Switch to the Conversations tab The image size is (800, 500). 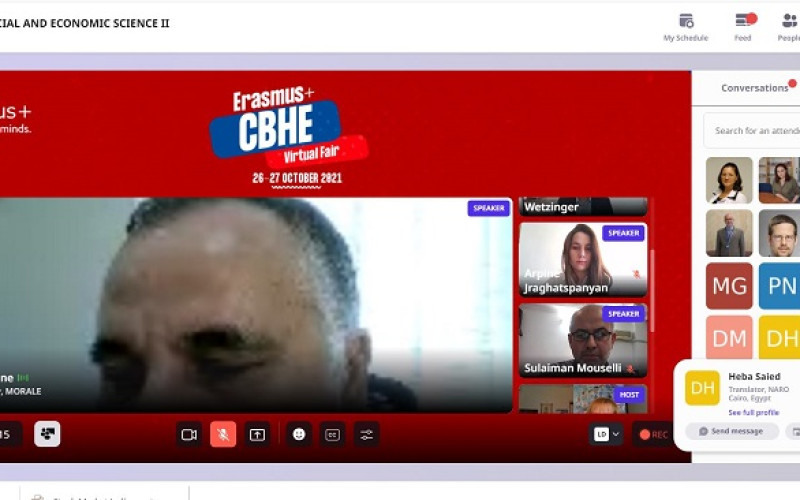[755, 88]
